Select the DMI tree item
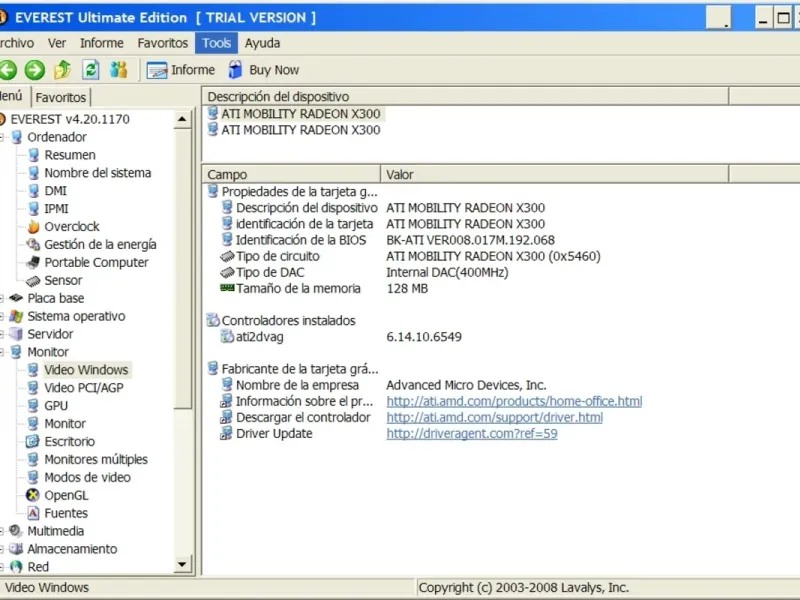 pyautogui.click(x=47, y=190)
